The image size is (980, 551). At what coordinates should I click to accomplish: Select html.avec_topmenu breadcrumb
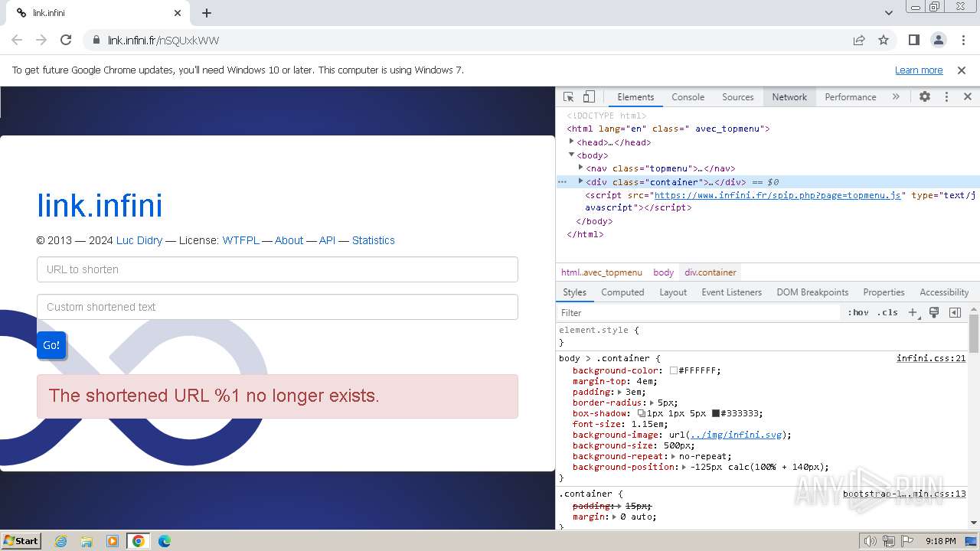tap(602, 272)
